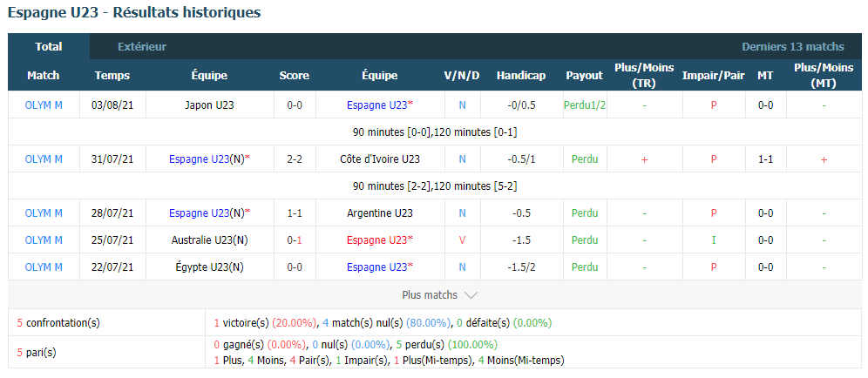The image size is (868, 378).
Task: Click the Plus/Moins (TR) column header
Action: [644, 75]
